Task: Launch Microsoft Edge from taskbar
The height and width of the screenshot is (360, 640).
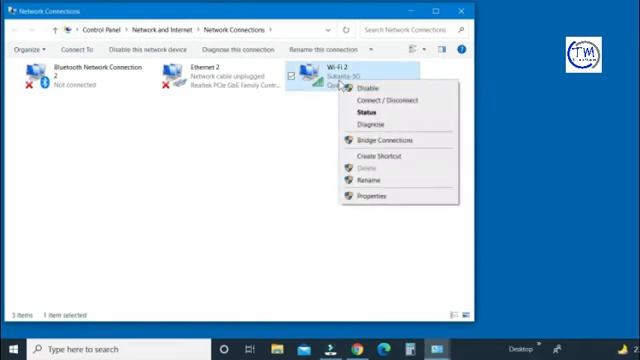Action: tap(384, 349)
